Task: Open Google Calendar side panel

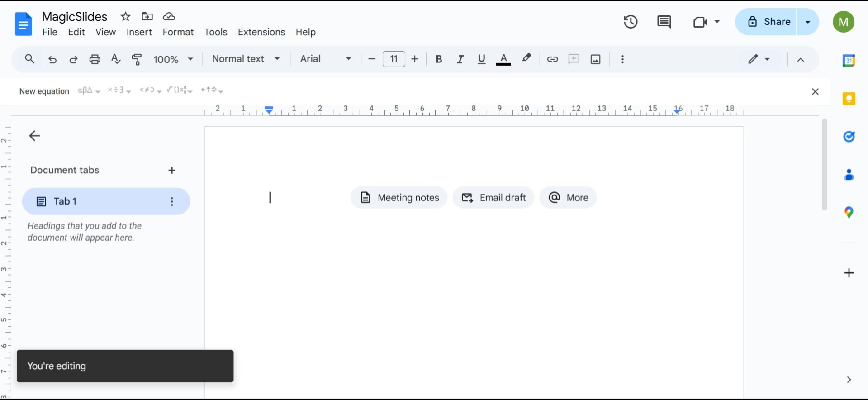Action: coord(849,60)
